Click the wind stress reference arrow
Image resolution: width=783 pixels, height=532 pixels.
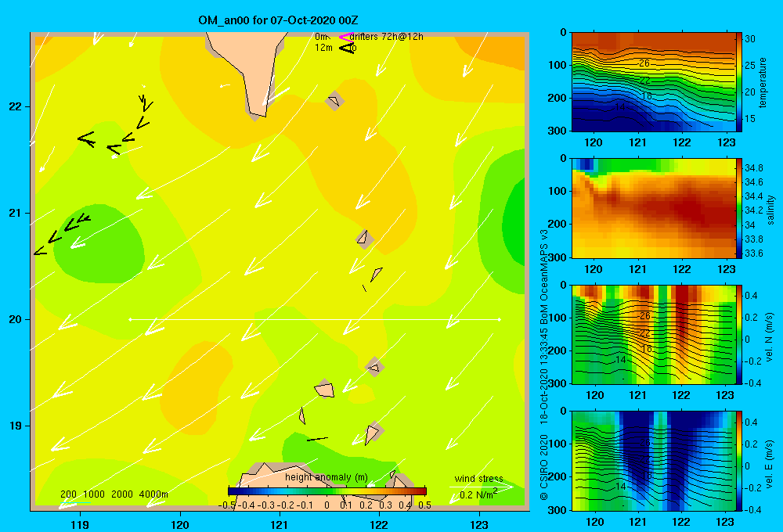click(x=481, y=487)
